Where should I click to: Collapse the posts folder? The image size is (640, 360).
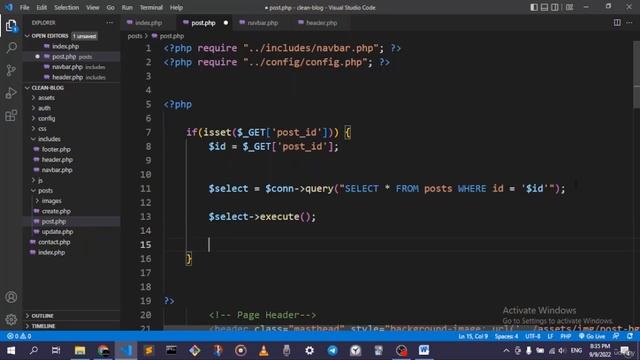point(45,191)
